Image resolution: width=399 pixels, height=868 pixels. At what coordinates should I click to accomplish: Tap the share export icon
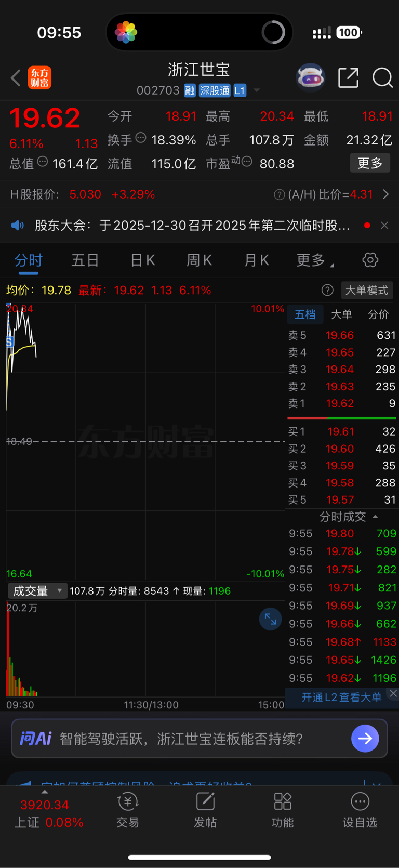click(348, 78)
